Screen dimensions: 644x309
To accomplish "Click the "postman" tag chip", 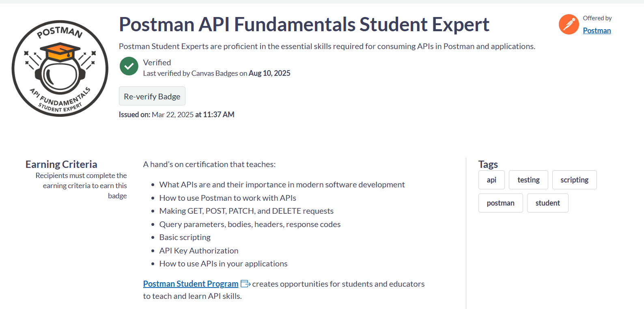I will click(x=500, y=203).
